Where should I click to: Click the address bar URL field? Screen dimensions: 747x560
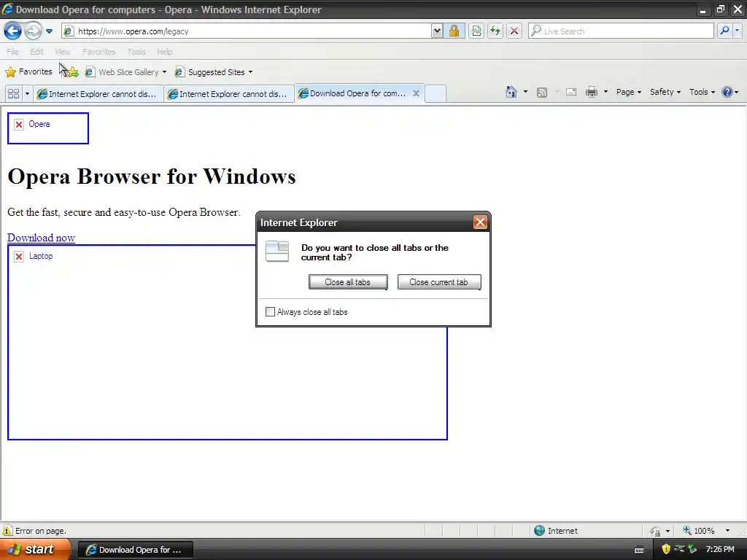click(x=247, y=31)
